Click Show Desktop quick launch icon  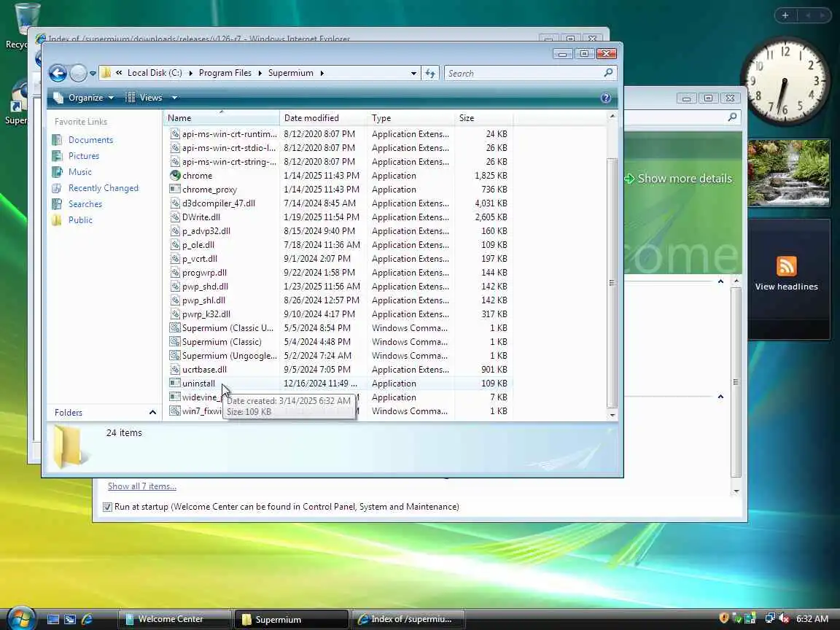coord(53,619)
